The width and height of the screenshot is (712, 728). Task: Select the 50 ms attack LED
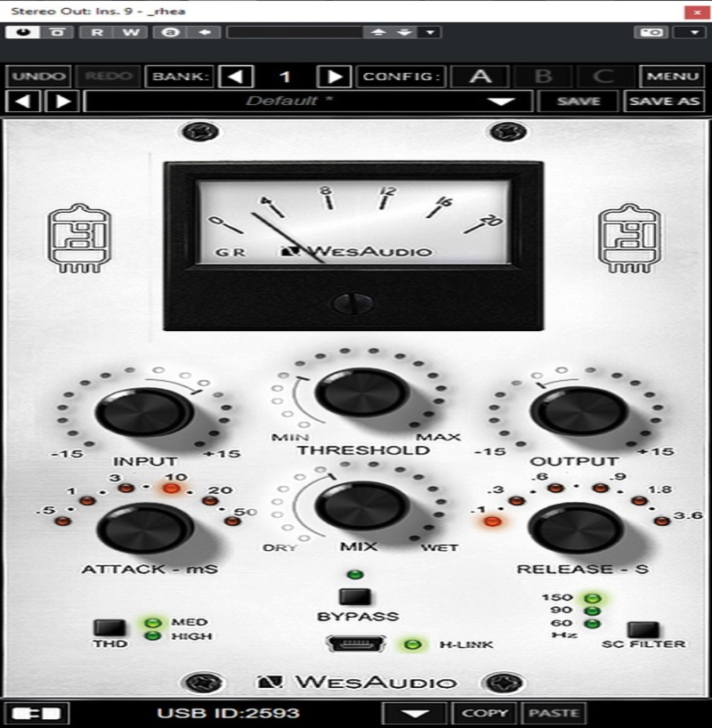click(x=231, y=521)
